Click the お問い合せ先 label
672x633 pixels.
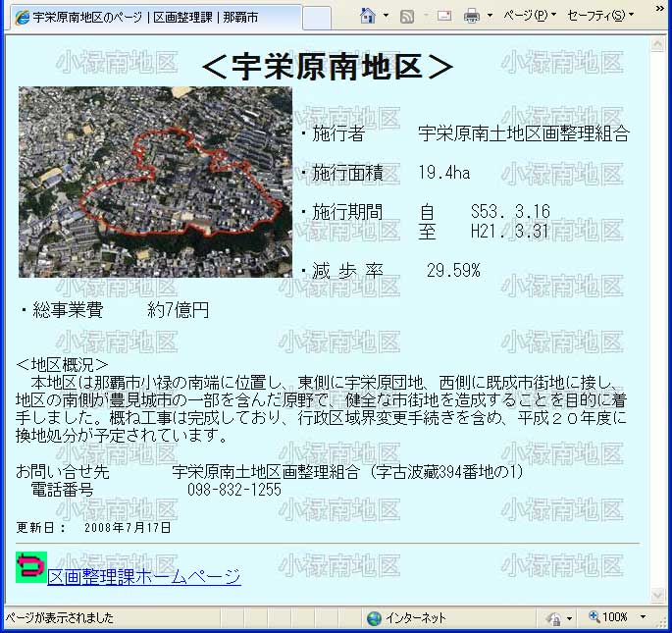pos(63,472)
